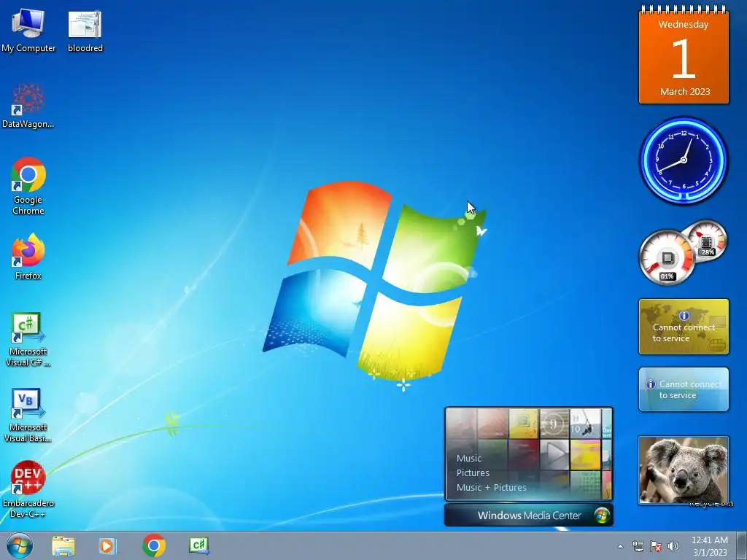The image size is (747, 560).
Task: Launch Windows Media Player from the taskbar
Action: pos(108,545)
